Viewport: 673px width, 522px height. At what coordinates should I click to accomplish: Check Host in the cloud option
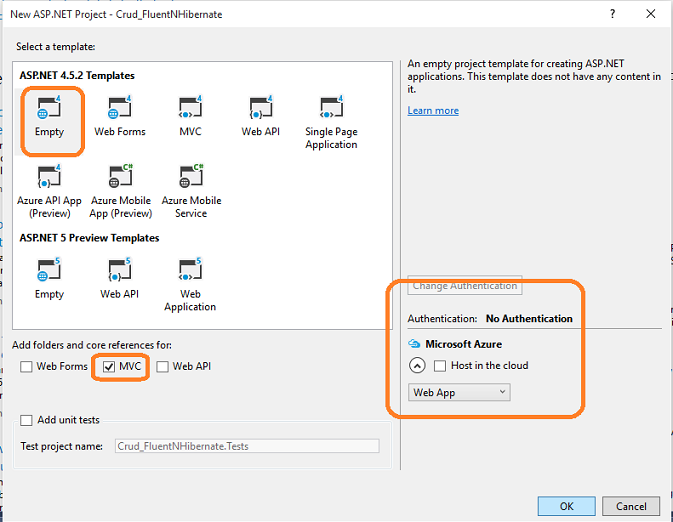(440, 366)
